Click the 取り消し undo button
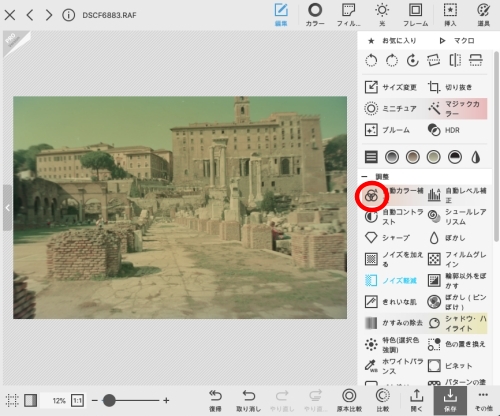500x416 pixels. [x=248, y=400]
